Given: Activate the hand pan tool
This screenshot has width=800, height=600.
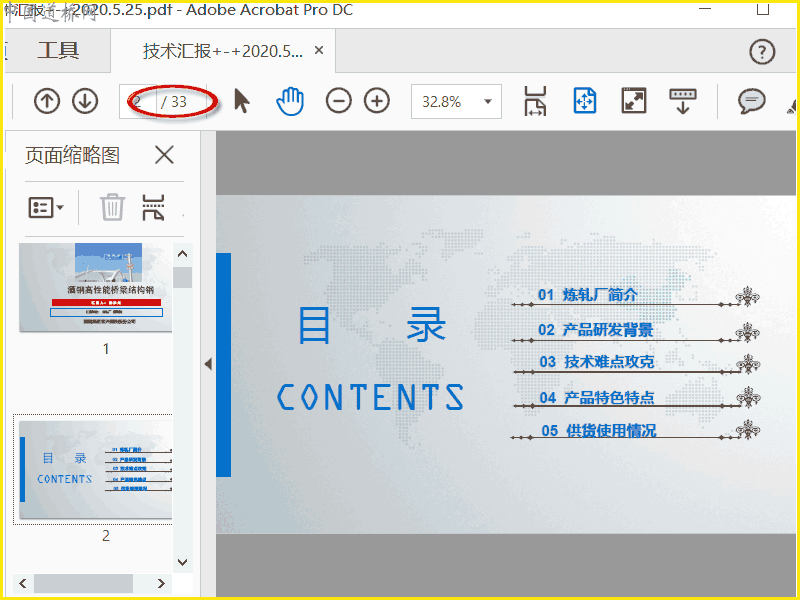Looking at the screenshot, I should [x=290, y=101].
